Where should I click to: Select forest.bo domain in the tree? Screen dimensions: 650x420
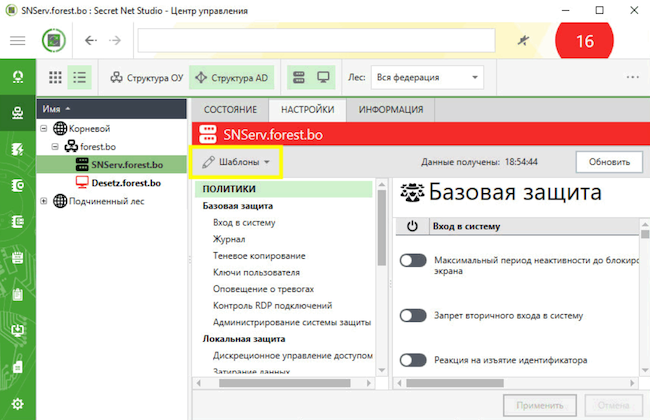point(98,146)
